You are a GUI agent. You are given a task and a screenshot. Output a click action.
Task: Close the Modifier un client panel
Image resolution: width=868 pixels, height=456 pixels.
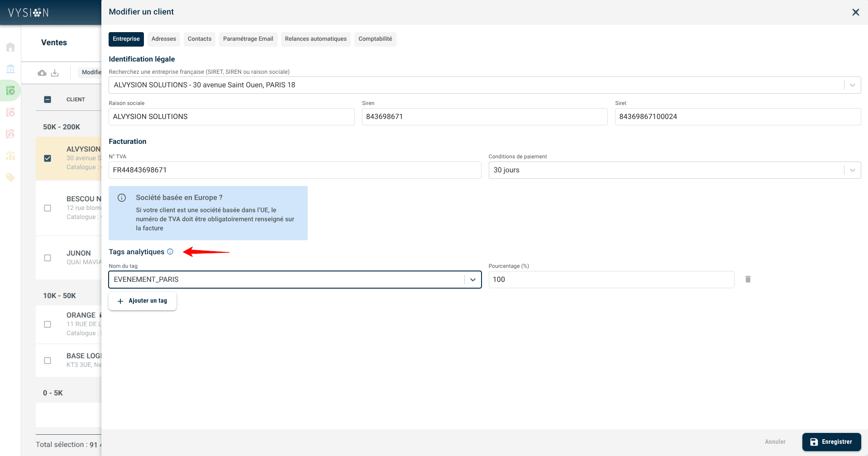[x=855, y=12]
